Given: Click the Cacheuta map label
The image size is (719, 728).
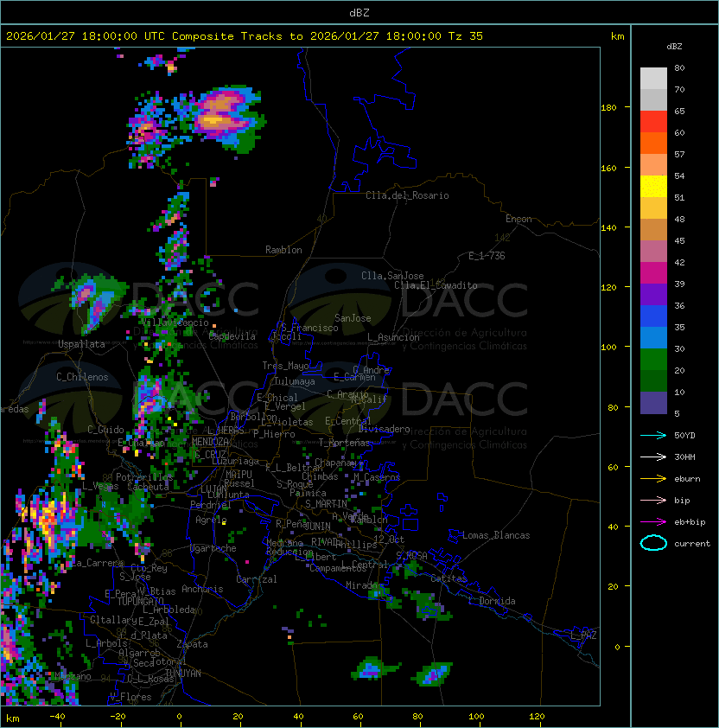Looking at the screenshot, I should [148, 487].
